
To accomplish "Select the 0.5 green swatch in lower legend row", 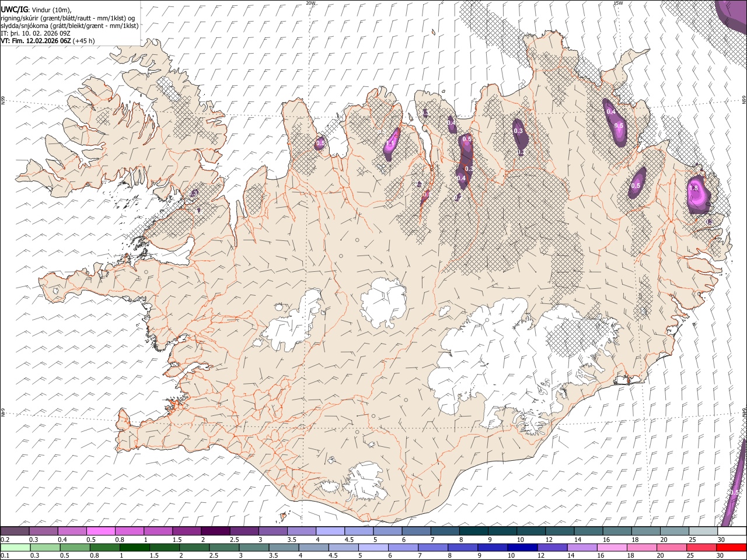I will coord(75,548).
